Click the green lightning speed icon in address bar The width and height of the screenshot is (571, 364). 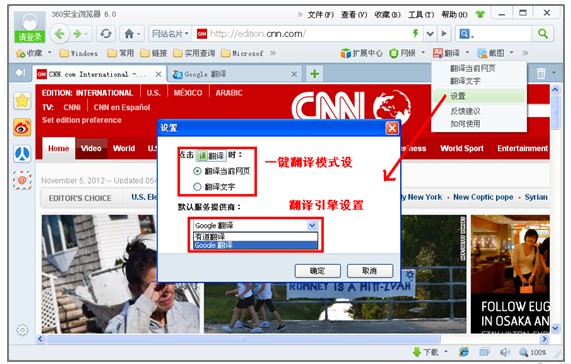tap(416, 33)
